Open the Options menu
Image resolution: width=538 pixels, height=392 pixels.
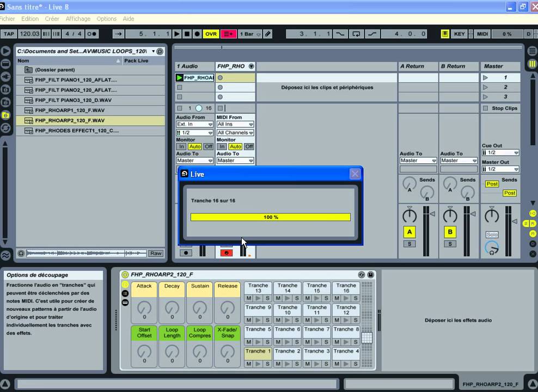click(106, 19)
